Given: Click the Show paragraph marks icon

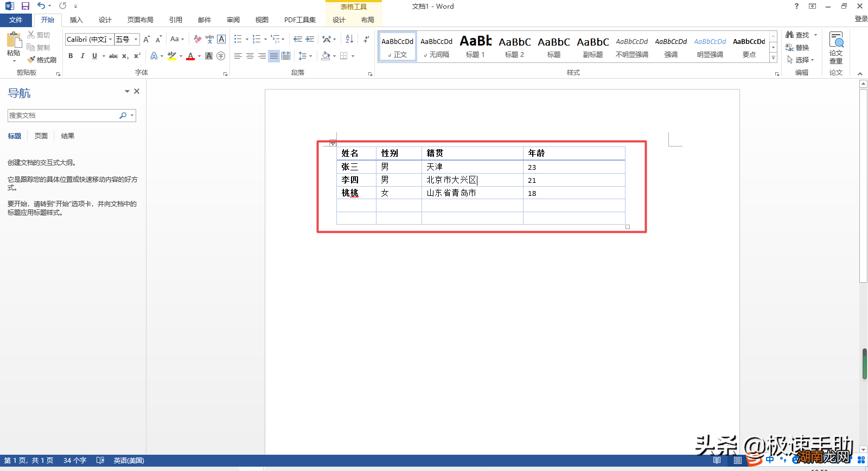Looking at the screenshot, I should tap(367, 40).
